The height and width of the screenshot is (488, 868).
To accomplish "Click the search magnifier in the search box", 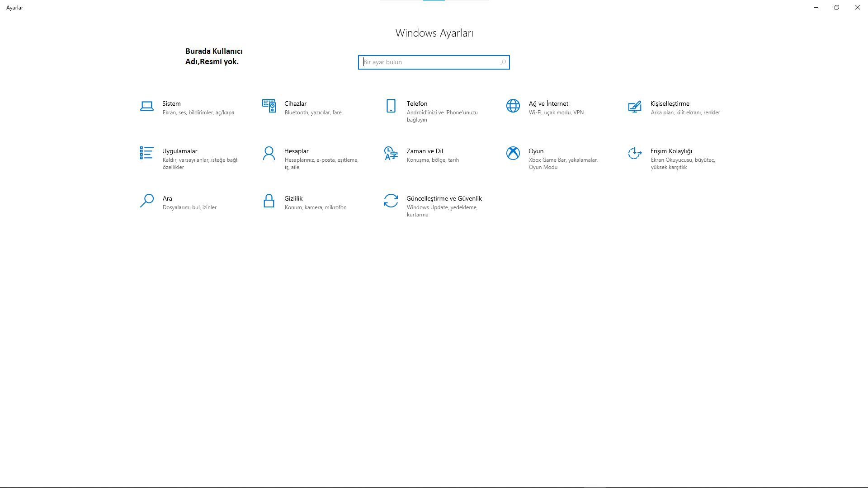I will click(503, 62).
